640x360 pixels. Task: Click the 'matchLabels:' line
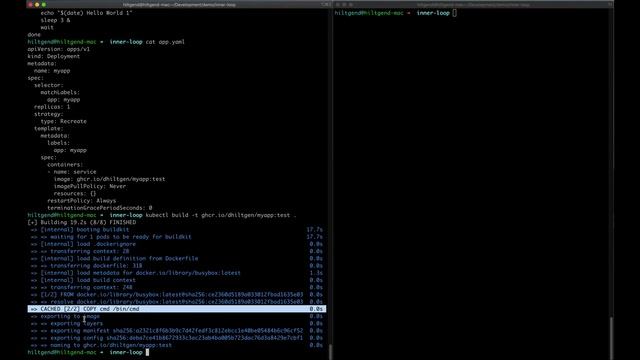click(60, 92)
